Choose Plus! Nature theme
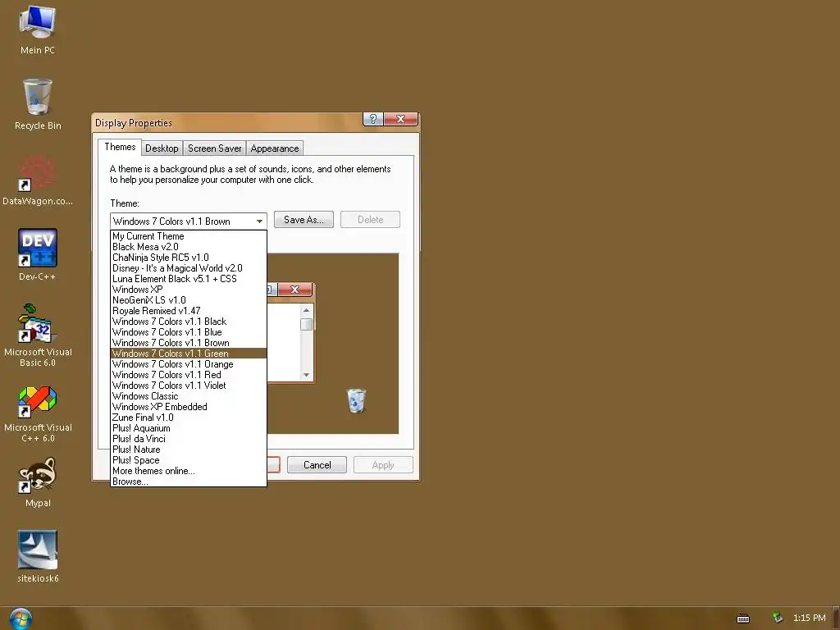 coord(189,450)
